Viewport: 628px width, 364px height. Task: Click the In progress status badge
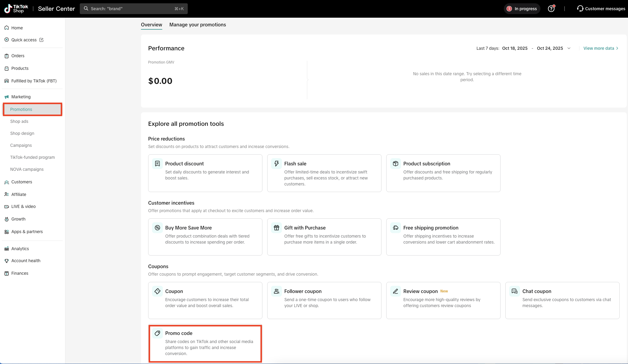coord(522,9)
